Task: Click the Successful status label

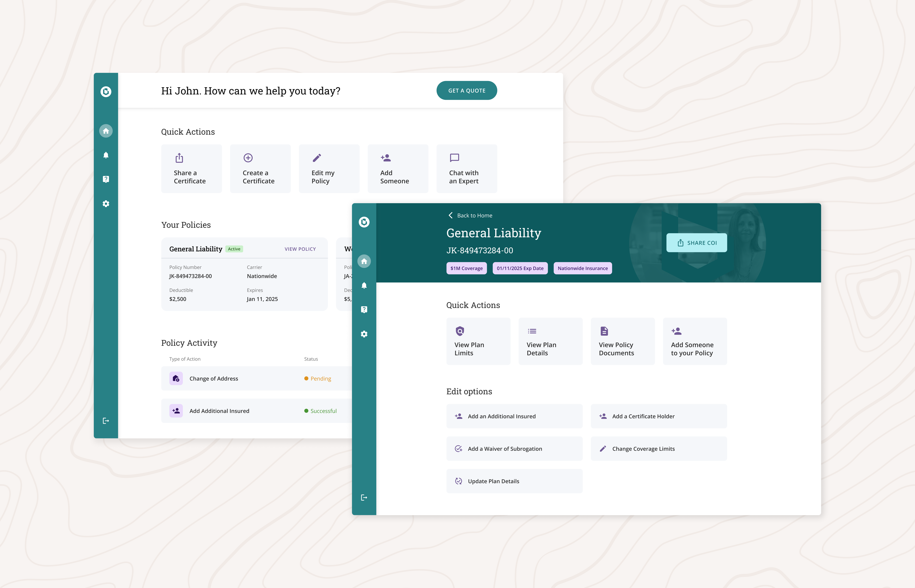Action: tap(324, 411)
